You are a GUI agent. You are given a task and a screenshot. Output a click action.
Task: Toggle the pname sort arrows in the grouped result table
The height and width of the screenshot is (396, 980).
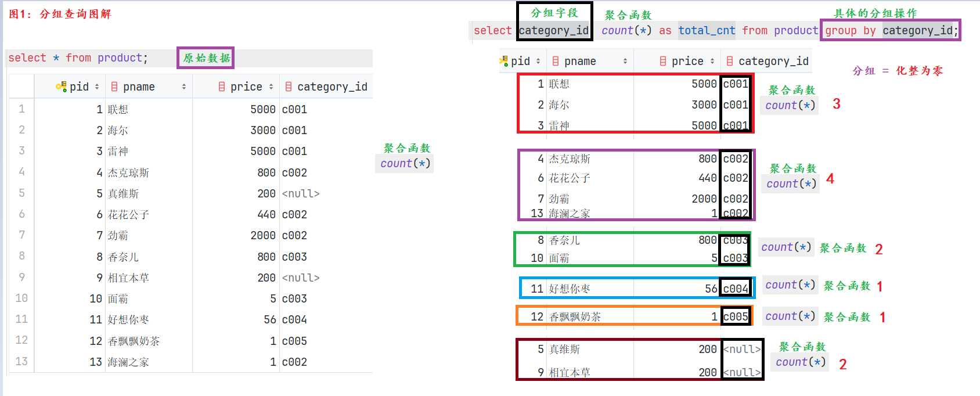point(625,61)
